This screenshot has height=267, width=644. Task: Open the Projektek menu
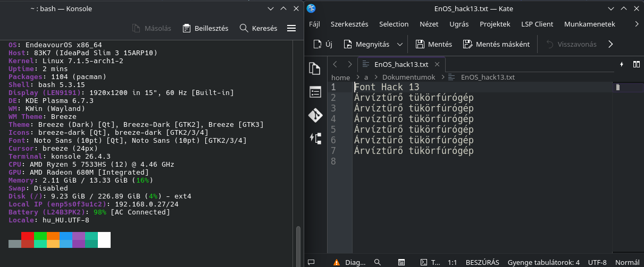click(x=495, y=24)
